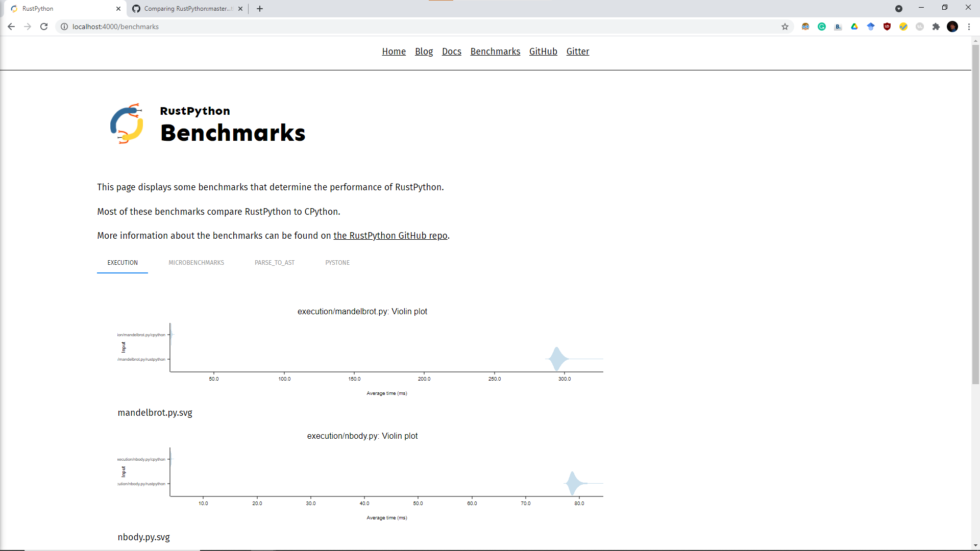
Task: Reload the benchmarks page
Action: pos(44,27)
